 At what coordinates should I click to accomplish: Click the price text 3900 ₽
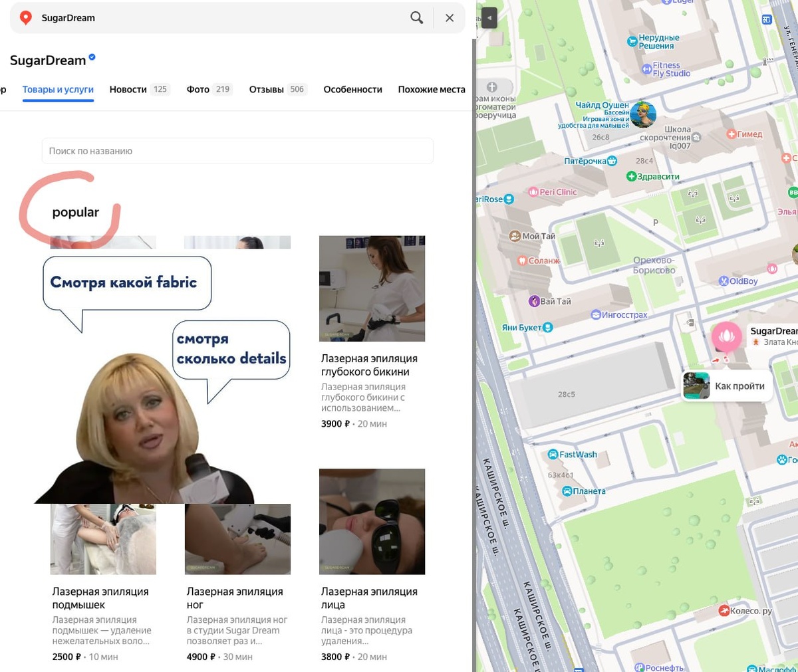coord(334,423)
